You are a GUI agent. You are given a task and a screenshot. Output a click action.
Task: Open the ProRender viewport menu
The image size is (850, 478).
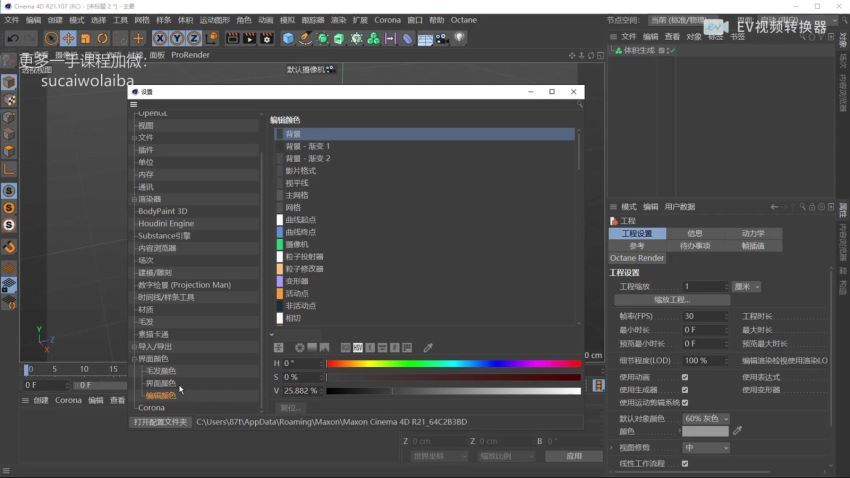[x=190, y=55]
